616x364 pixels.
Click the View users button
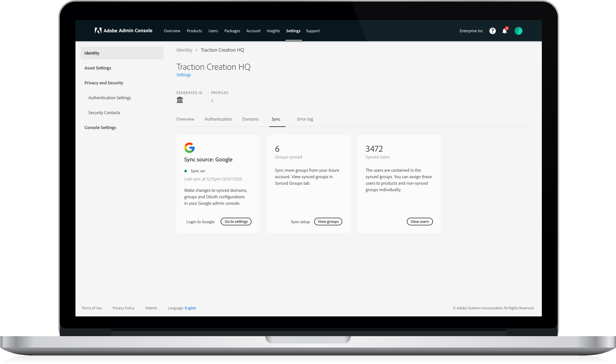(x=420, y=221)
